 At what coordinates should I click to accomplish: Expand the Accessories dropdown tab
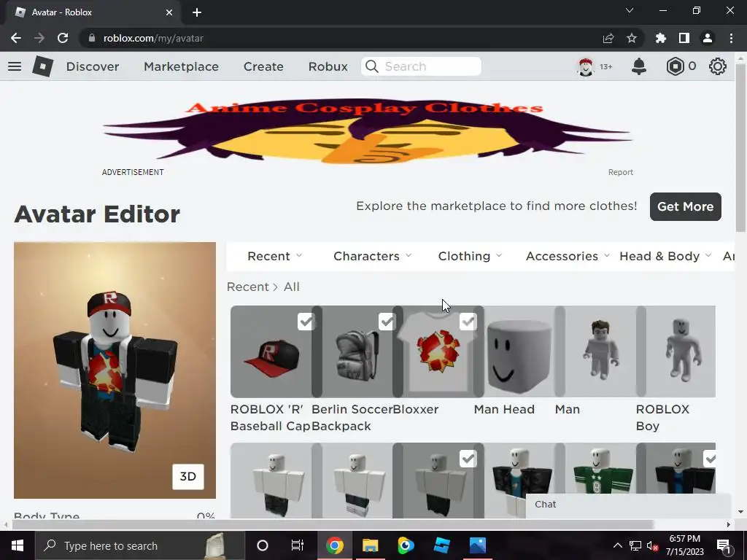(x=568, y=256)
